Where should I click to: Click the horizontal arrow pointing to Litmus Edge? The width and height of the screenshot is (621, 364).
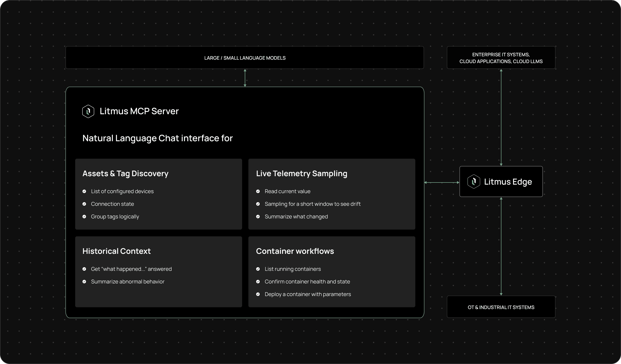point(441,183)
